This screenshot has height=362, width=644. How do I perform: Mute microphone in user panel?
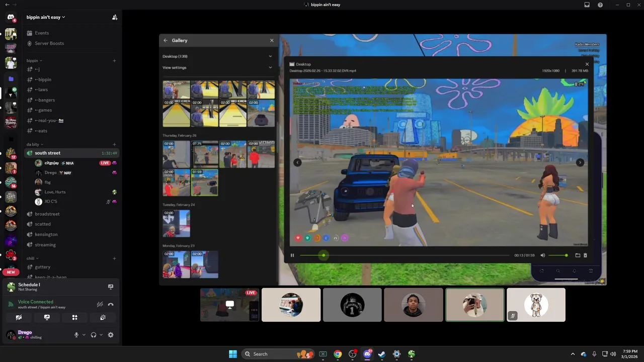[76, 335]
